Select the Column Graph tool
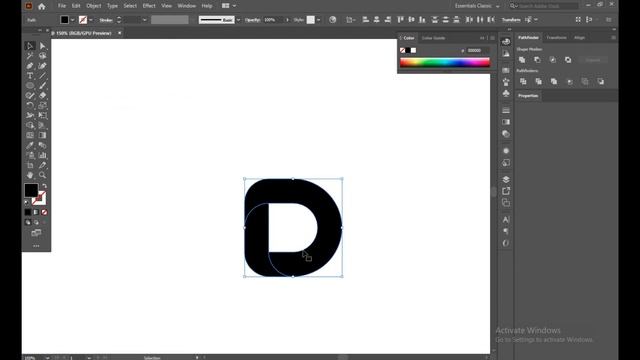The image size is (640, 360). (42, 155)
